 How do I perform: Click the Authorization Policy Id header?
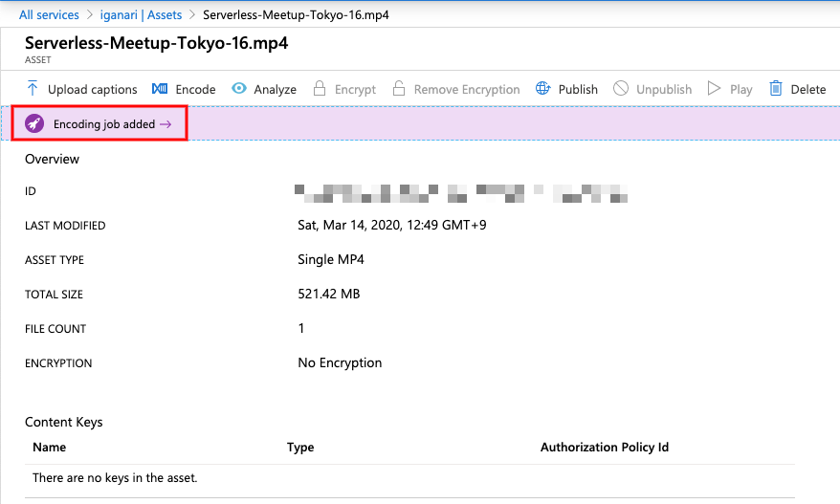coord(605,448)
